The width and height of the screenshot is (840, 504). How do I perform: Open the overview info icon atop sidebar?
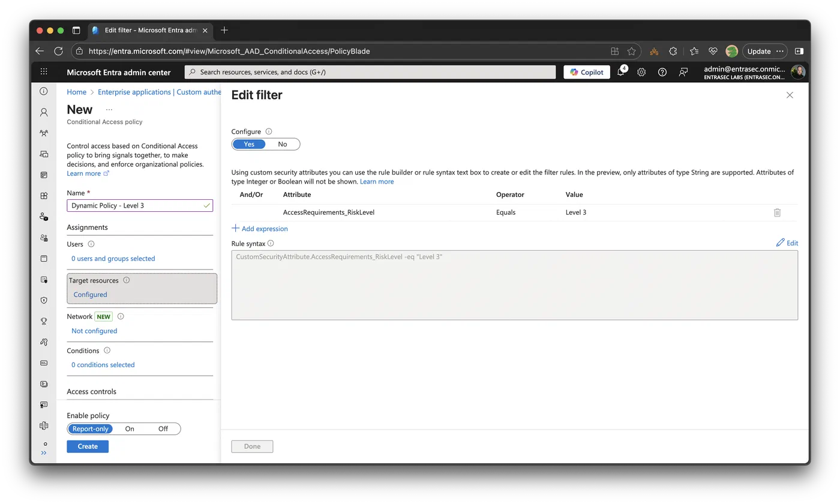[44, 91]
